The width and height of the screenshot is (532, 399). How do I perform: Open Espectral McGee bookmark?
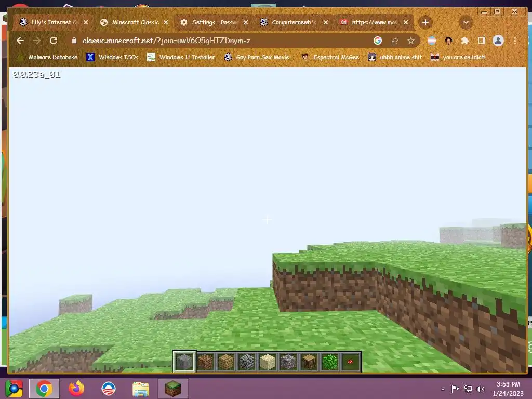tap(330, 57)
